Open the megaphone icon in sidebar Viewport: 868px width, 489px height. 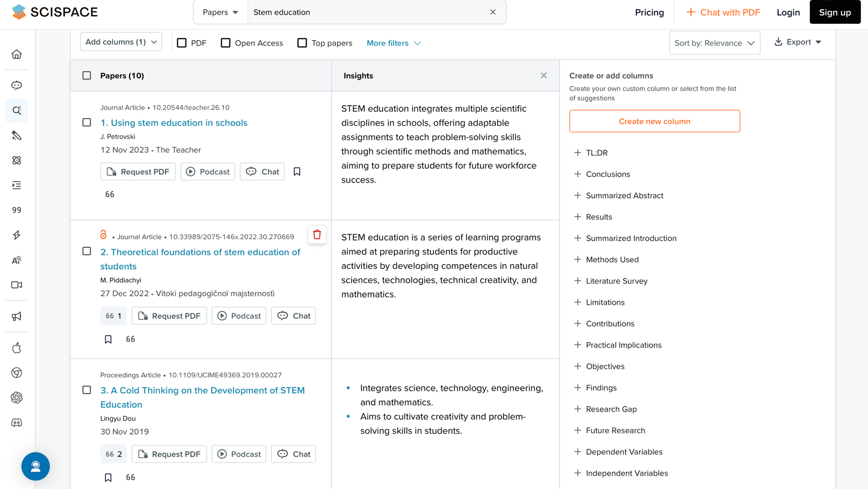tap(17, 317)
